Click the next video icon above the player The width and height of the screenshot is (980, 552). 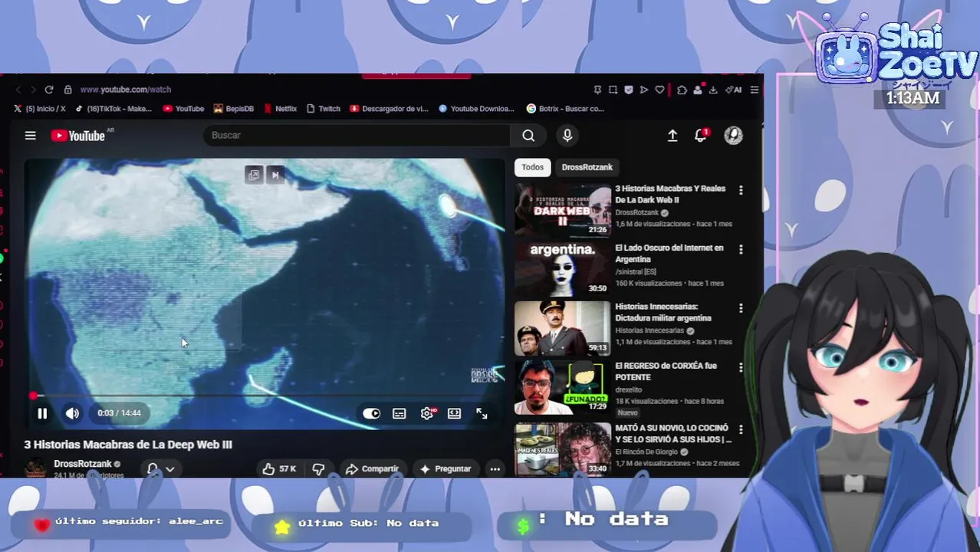click(x=275, y=175)
